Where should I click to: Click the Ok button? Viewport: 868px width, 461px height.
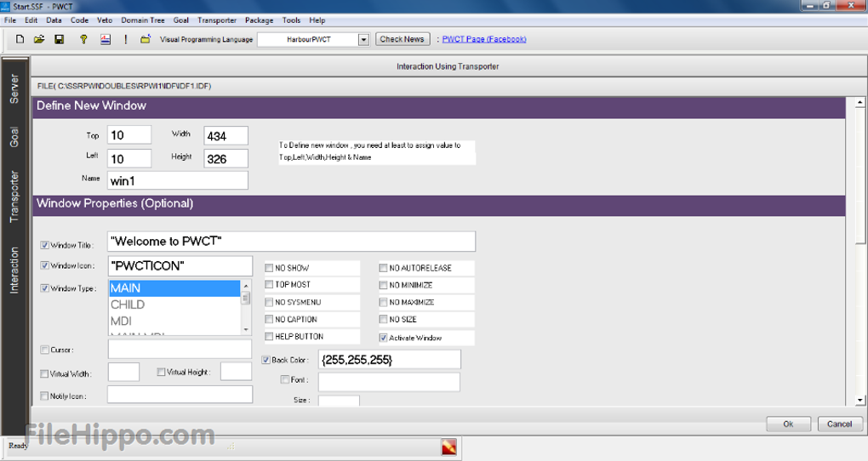(788, 424)
